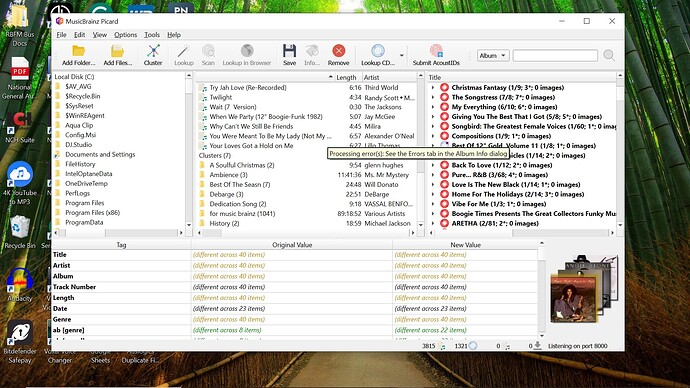
Task: Click error icon beside Pure... R&B album
Action: click(x=444, y=175)
